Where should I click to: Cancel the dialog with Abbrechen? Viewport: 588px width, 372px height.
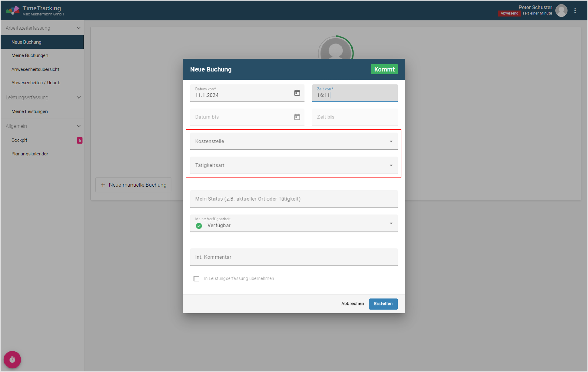tap(352, 304)
